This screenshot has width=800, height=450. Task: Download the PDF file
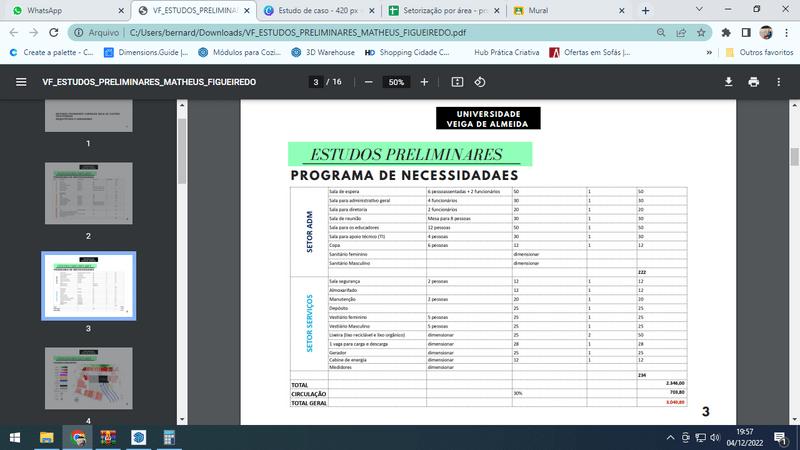pos(729,82)
